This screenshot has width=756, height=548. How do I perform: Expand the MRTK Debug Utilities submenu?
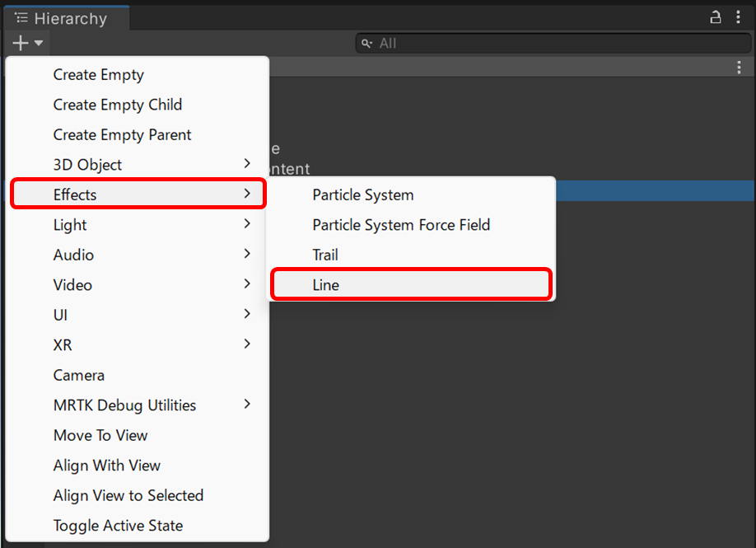click(x=245, y=405)
